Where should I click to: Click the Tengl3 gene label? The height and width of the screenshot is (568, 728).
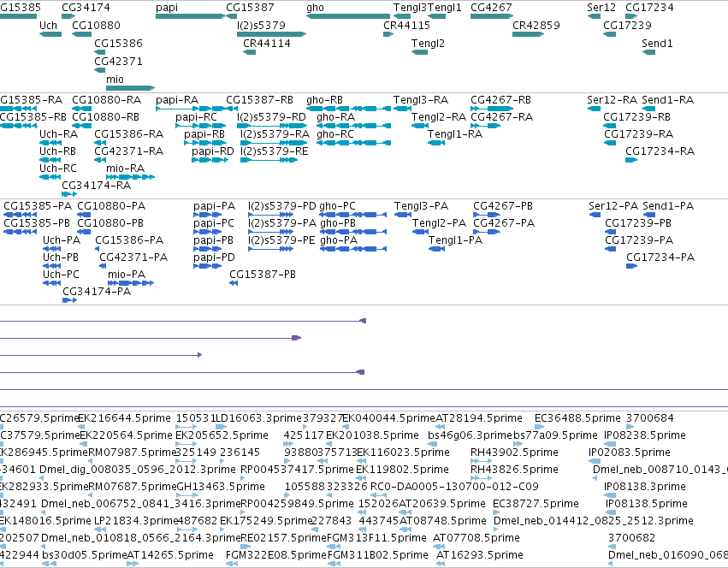[x=410, y=8]
